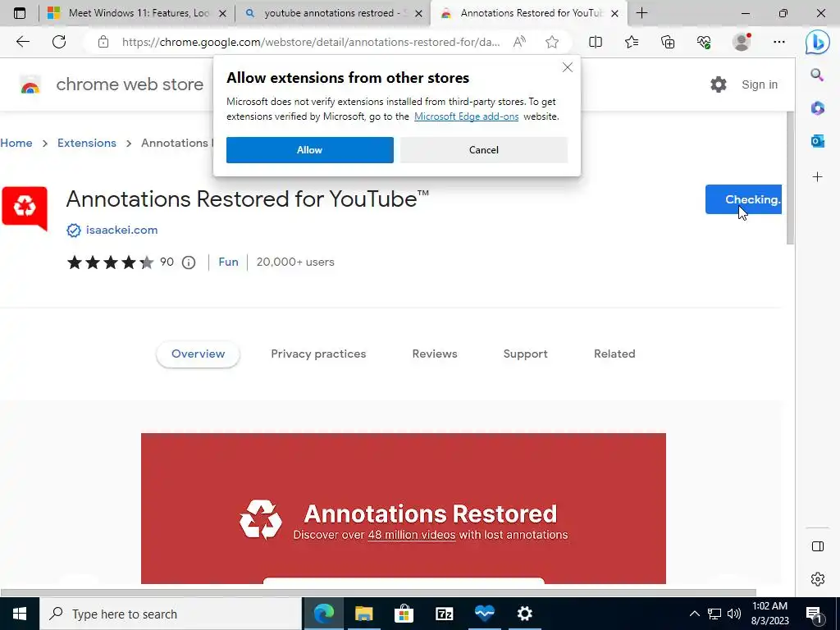Viewport: 840px width, 630px height.
Task: Open the Windows Start menu
Action: (x=20, y=614)
